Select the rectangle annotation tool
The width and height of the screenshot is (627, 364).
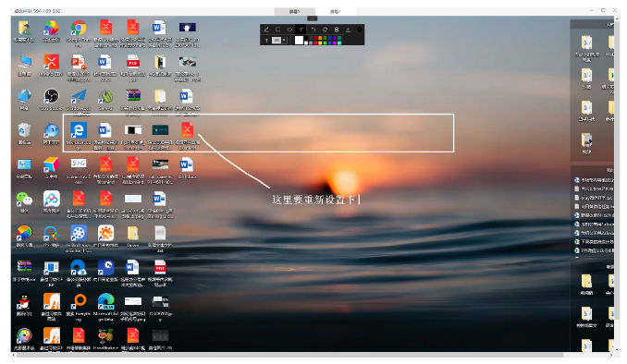click(x=278, y=30)
